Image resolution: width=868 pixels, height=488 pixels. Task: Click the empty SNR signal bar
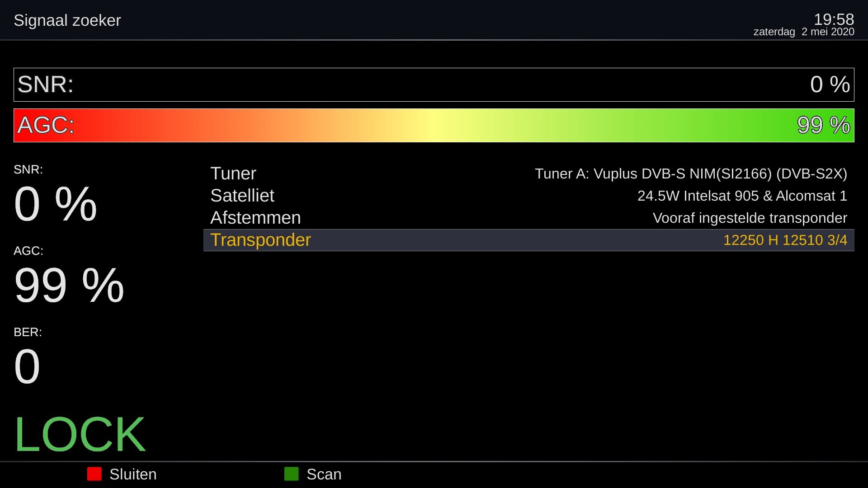434,84
